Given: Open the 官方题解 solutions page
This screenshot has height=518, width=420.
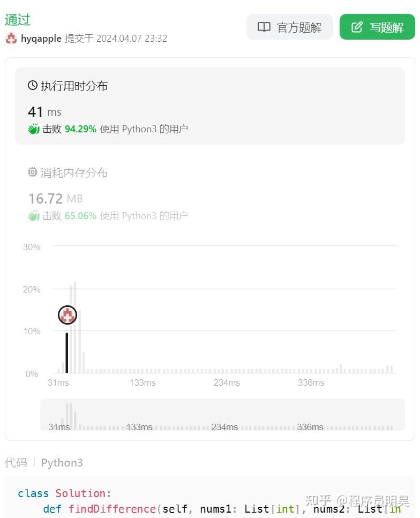Looking at the screenshot, I should (290, 27).
